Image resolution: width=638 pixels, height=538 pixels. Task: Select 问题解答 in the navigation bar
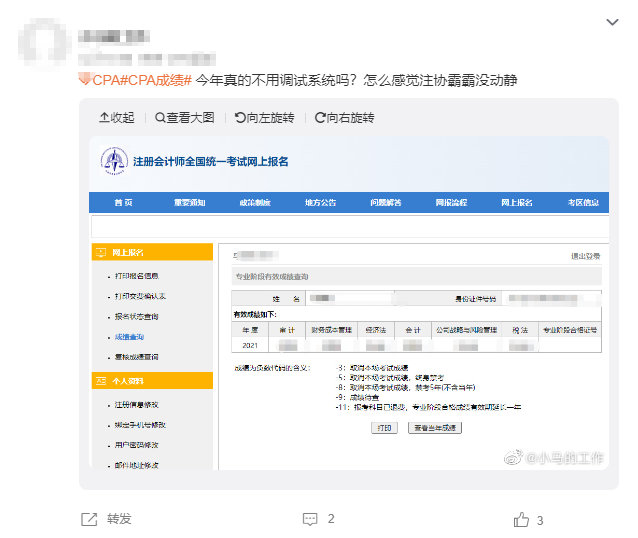[x=386, y=202]
